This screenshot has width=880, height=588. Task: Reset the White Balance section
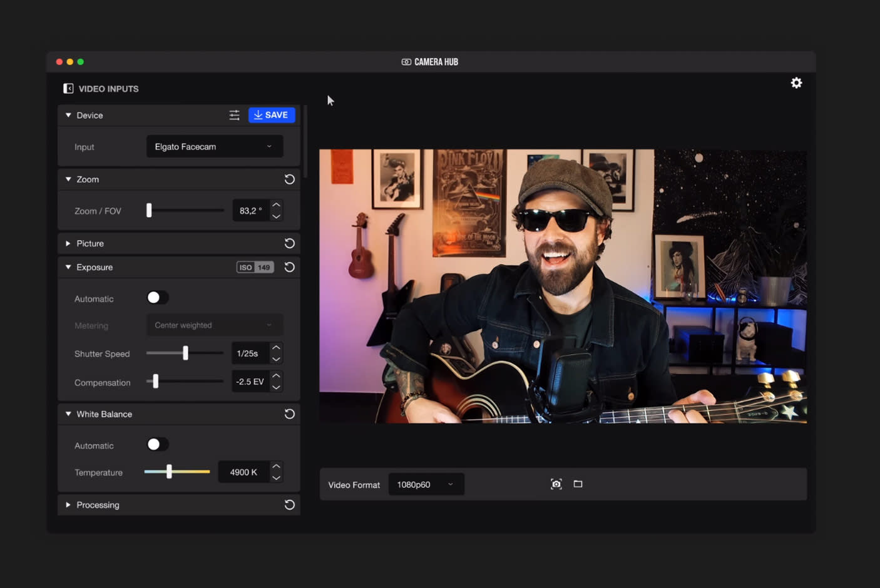click(289, 414)
